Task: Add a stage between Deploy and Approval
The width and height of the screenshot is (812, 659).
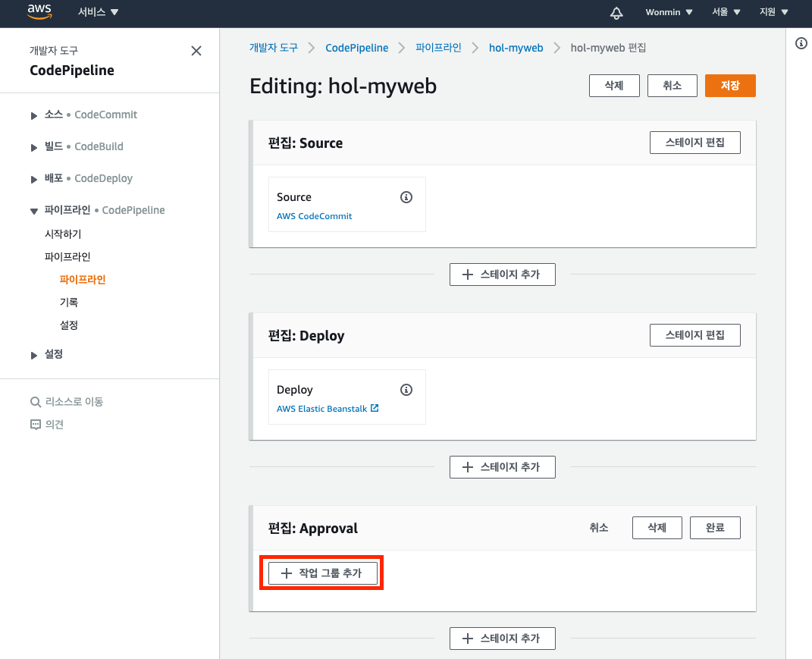Action: pos(503,467)
